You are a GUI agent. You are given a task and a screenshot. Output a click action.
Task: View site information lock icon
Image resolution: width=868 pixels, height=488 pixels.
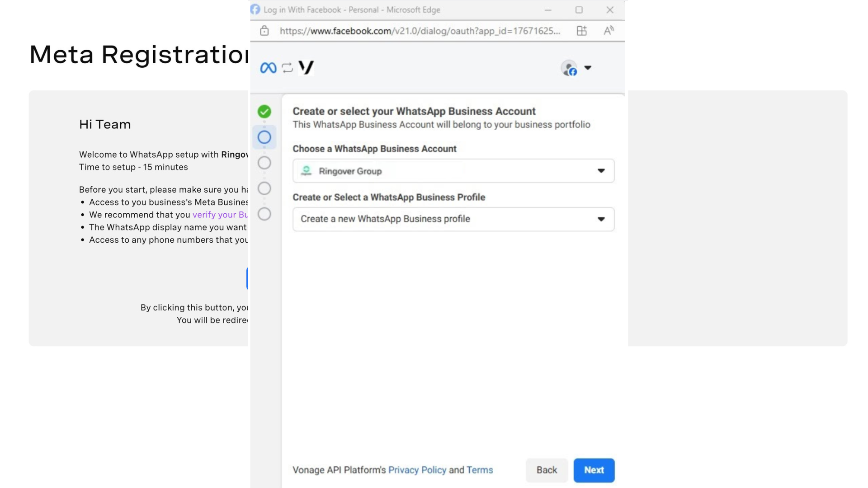pyautogui.click(x=264, y=31)
